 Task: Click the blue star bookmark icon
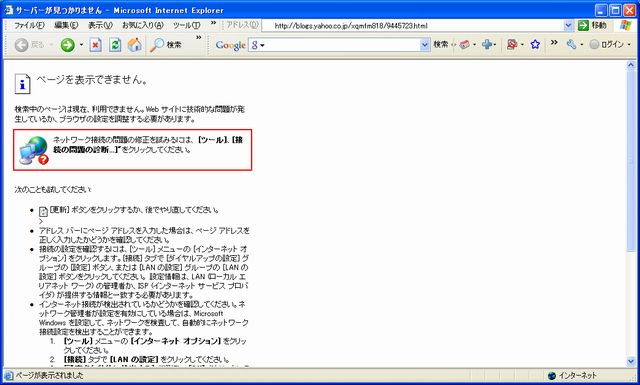[535, 45]
